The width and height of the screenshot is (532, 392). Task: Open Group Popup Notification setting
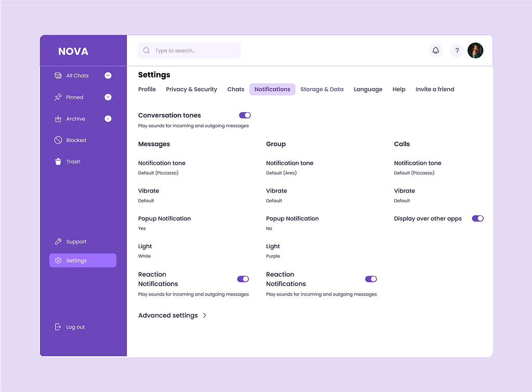(x=292, y=223)
